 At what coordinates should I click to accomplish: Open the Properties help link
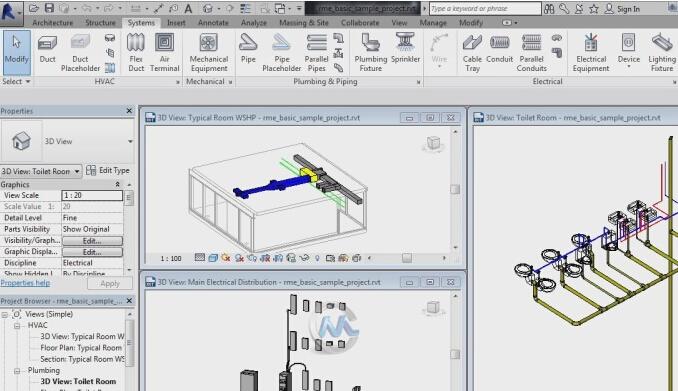pos(25,283)
